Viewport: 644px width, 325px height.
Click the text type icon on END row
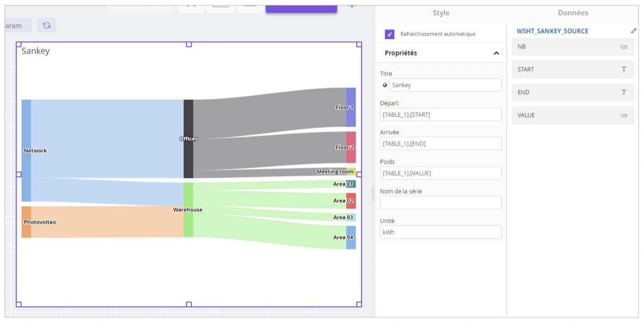[x=623, y=92]
